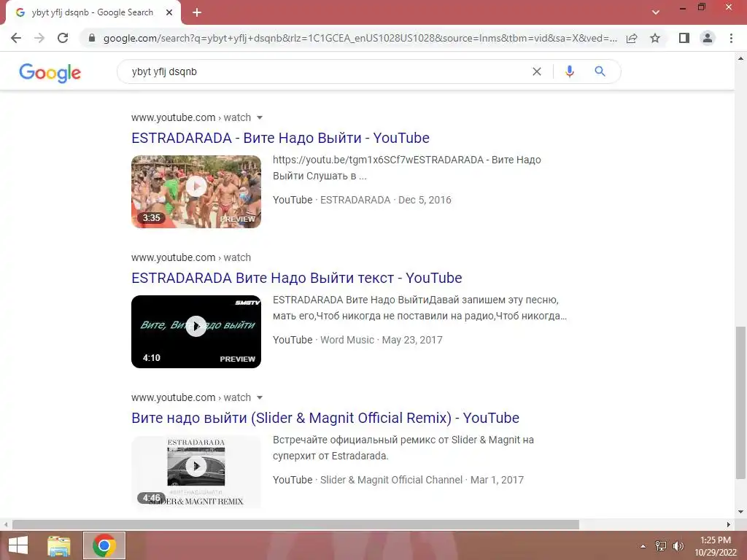Play the 4:46 Slider & Magnit remix thumbnail

196,472
